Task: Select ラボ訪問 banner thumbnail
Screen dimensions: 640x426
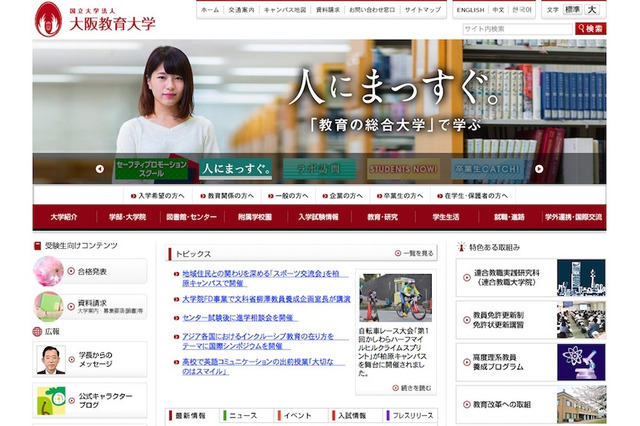Action: pyautogui.click(x=319, y=169)
